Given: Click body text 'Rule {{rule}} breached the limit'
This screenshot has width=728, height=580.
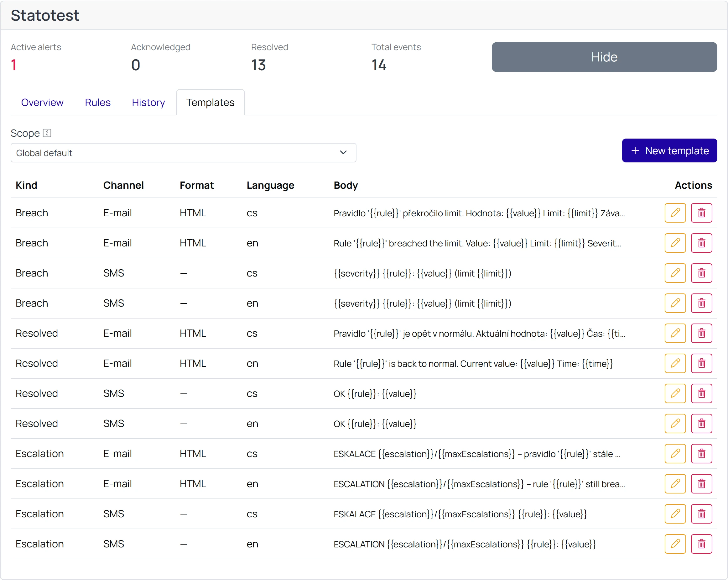Looking at the screenshot, I should [x=477, y=243].
